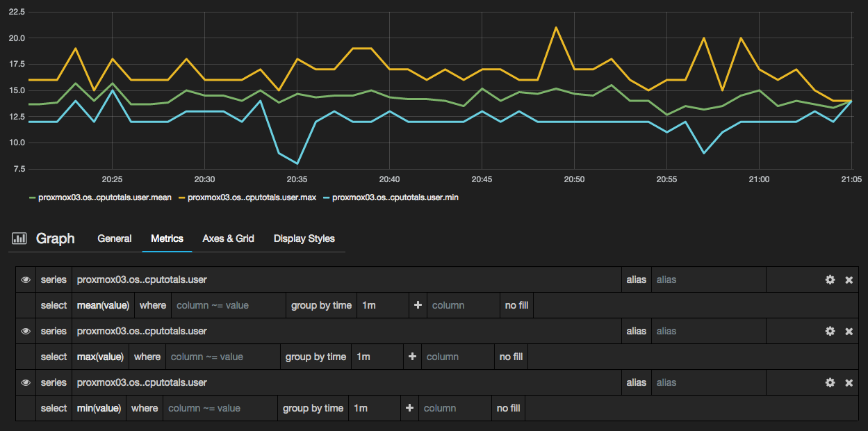Toggle visibility eye of the mean query
This screenshot has height=431, width=868.
(x=26, y=279)
